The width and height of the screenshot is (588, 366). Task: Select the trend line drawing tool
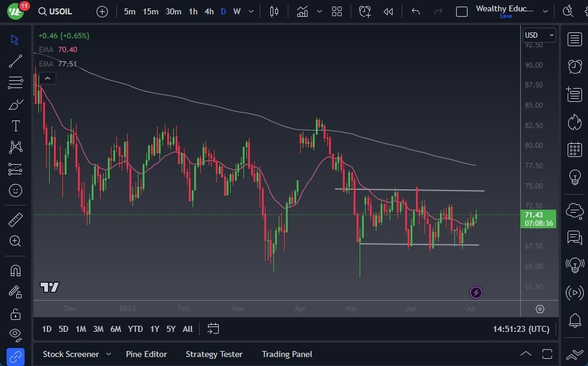click(16, 61)
